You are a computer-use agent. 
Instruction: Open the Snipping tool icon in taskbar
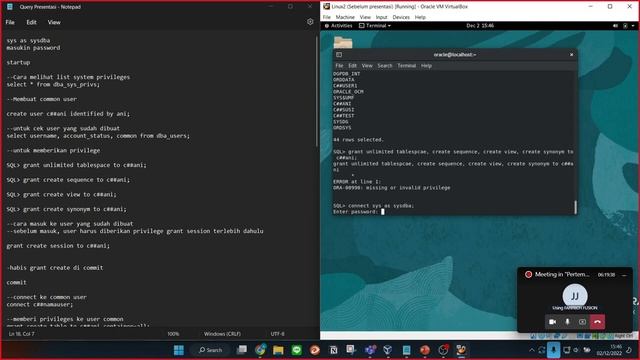tap(351, 350)
